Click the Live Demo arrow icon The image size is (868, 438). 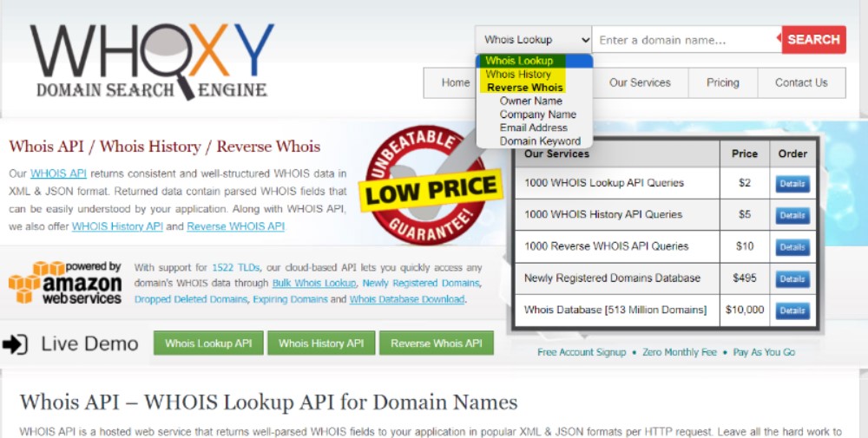[15, 344]
